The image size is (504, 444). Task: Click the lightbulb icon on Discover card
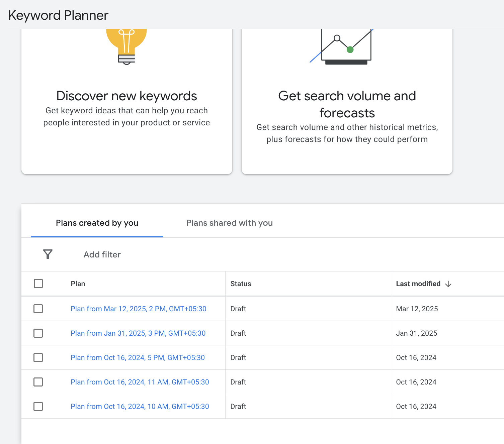coord(127,47)
